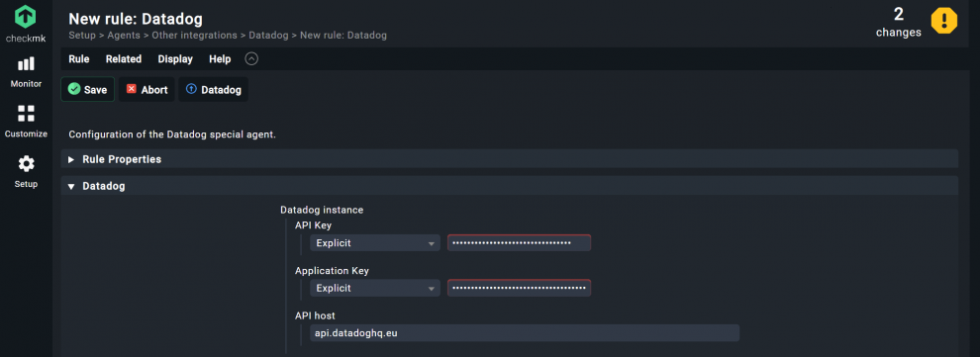
Task: Focus the API Key password field
Action: tap(519, 243)
